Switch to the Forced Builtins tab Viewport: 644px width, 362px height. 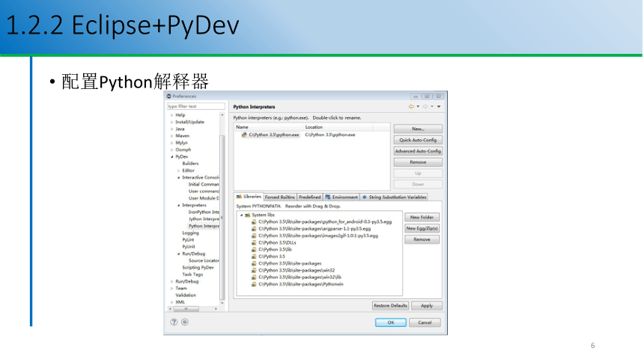coord(280,197)
